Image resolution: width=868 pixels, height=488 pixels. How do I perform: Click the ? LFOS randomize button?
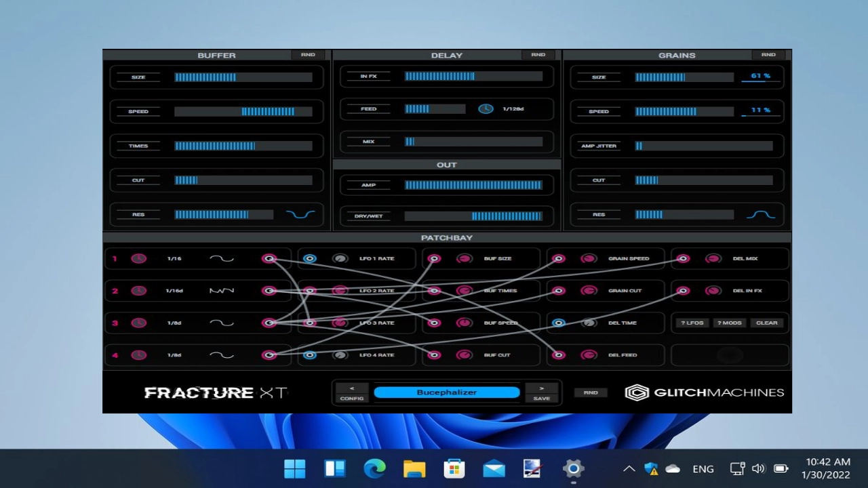coord(692,323)
